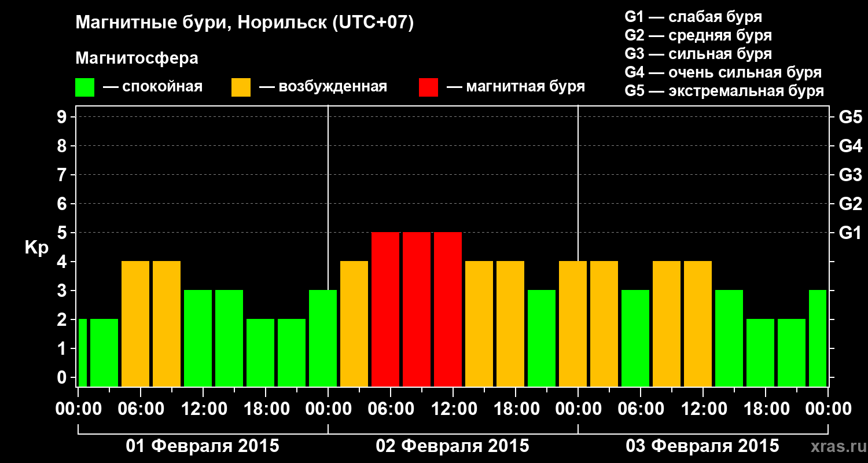Click the 00:00 label between 01 and 02 Февраля
The image size is (868, 463).
(x=328, y=409)
